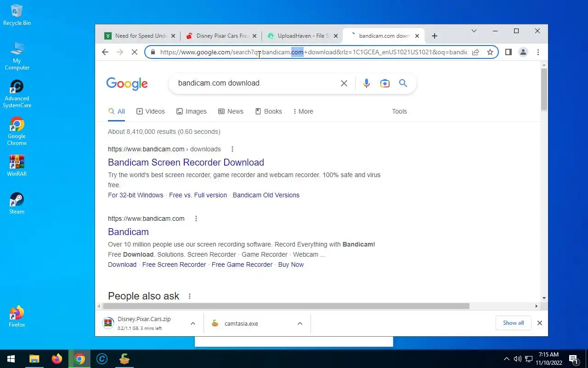588x368 pixels.
Task: Toggle Chrome side panel
Action: pyautogui.click(x=508, y=52)
